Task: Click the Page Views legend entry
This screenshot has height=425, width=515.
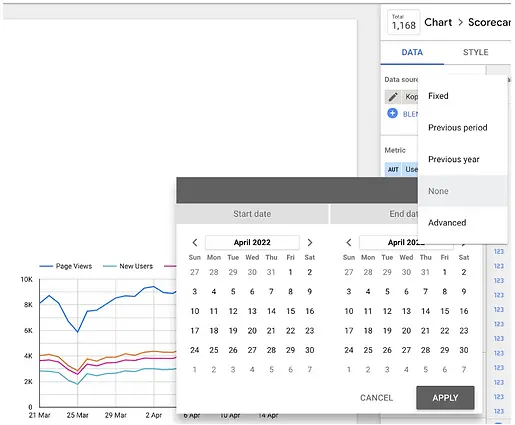Action: [x=66, y=266]
